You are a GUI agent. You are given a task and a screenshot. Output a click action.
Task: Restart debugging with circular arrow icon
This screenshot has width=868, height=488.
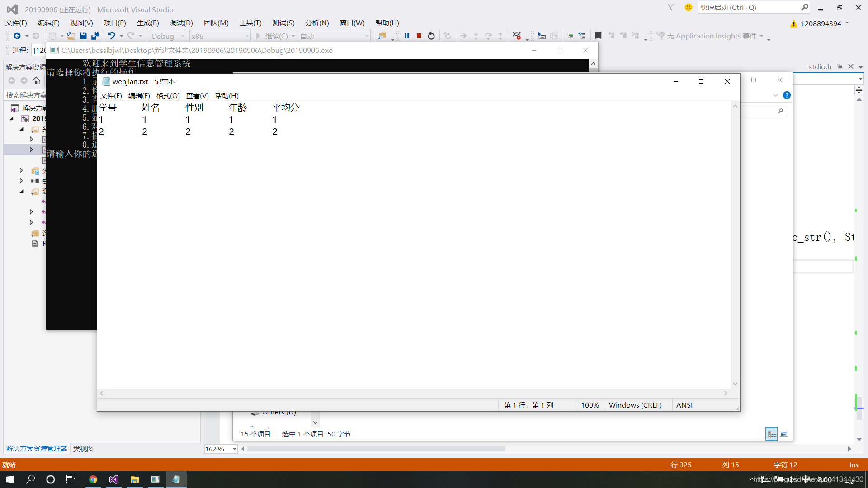(x=431, y=36)
